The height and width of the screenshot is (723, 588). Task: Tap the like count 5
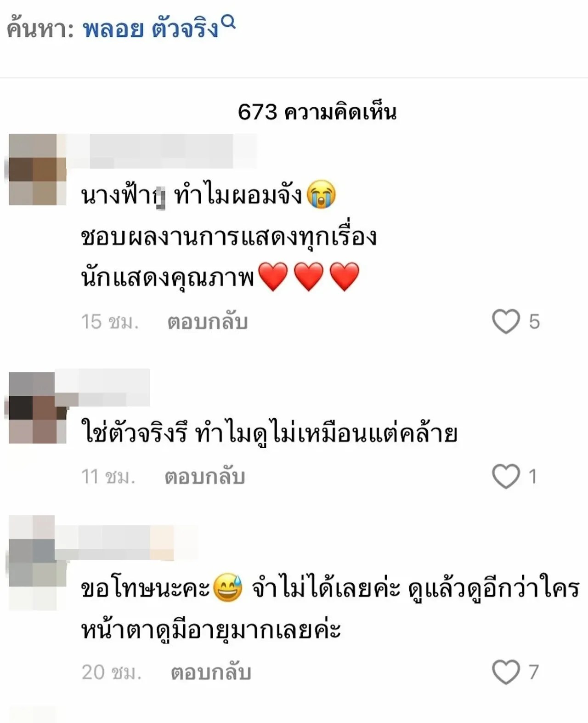(x=534, y=322)
